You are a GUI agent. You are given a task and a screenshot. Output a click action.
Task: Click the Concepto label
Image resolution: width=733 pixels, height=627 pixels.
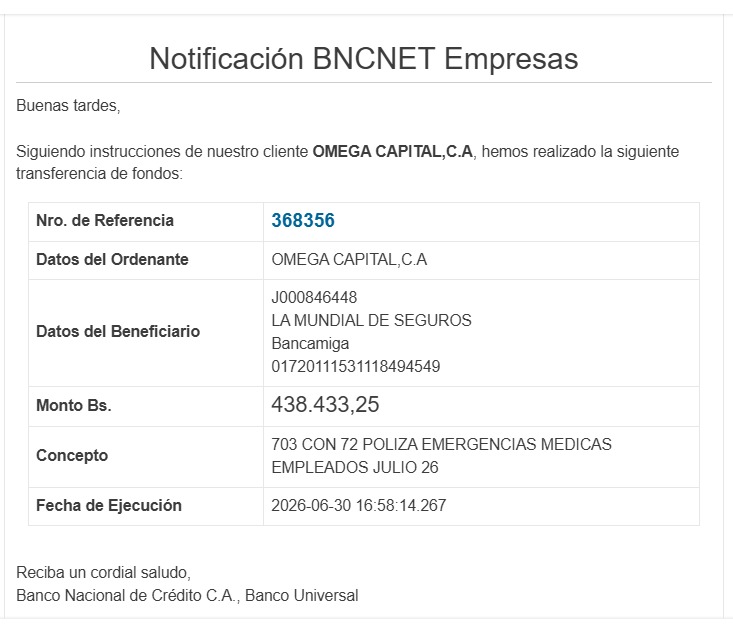pyautogui.click(x=72, y=455)
